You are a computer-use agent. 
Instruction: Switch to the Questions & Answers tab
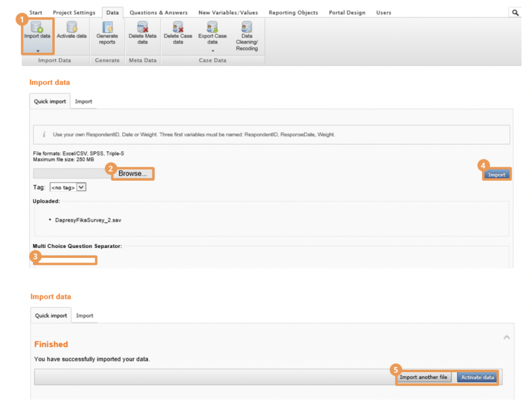[x=158, y=12]
